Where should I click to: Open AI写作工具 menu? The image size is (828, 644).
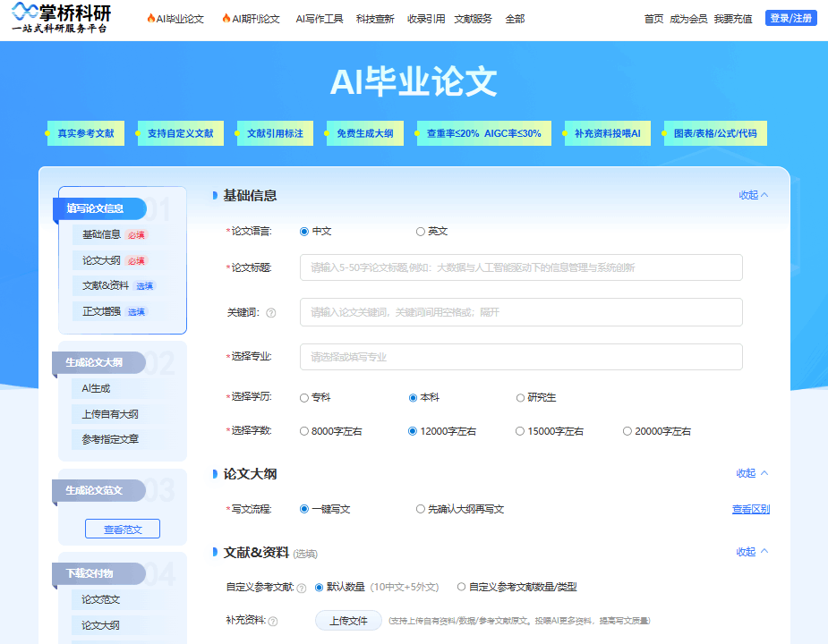320,19
